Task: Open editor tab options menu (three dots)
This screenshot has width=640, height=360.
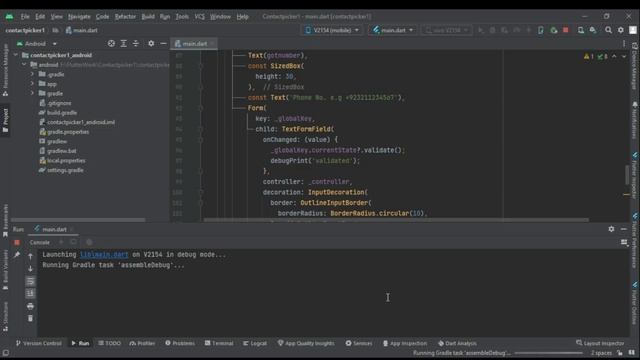Action: (x=624, y=43)
